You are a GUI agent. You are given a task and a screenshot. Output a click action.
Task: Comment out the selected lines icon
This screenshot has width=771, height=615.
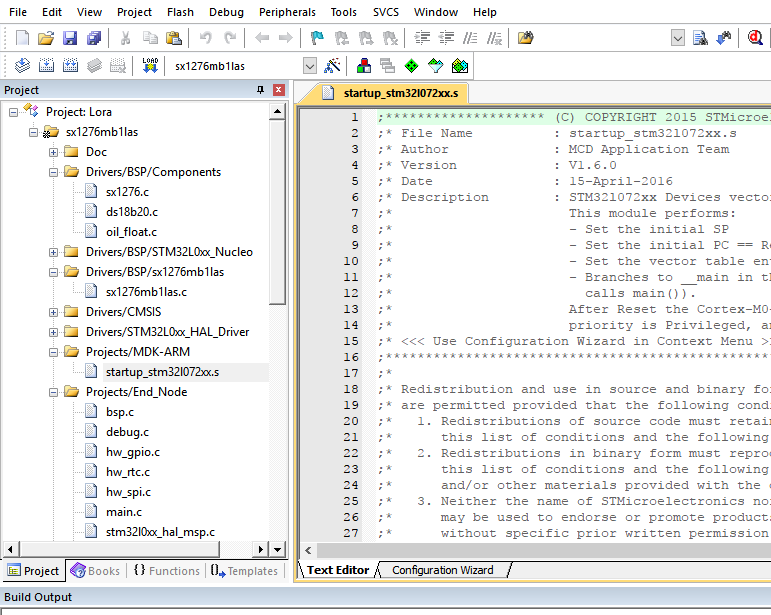click(x=470, y=38)
